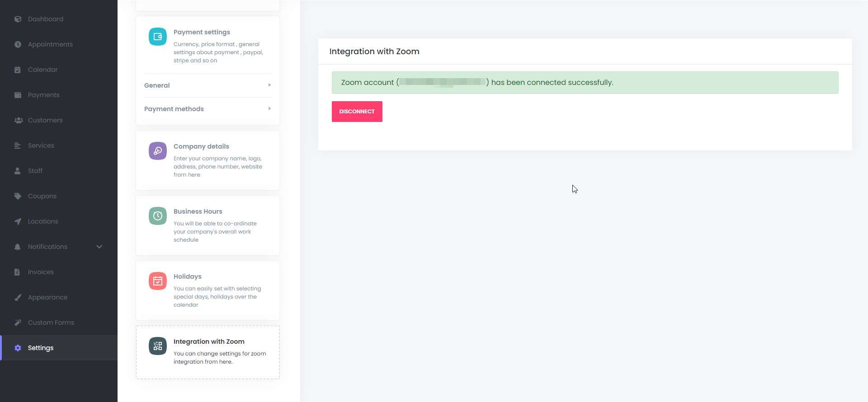Expand the Payment methods section arrow

(x=269, y=109)
